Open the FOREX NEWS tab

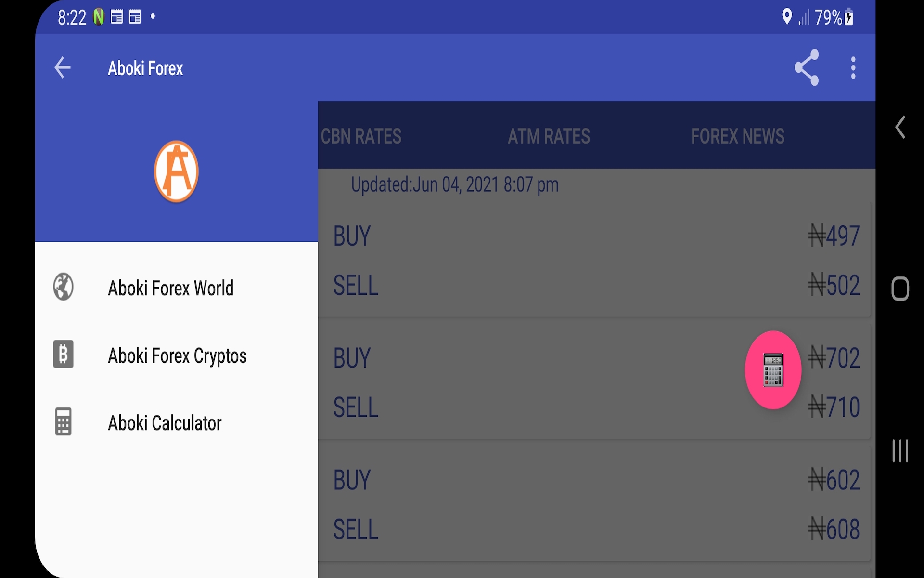pyautogui.click(x=737, y=137)
